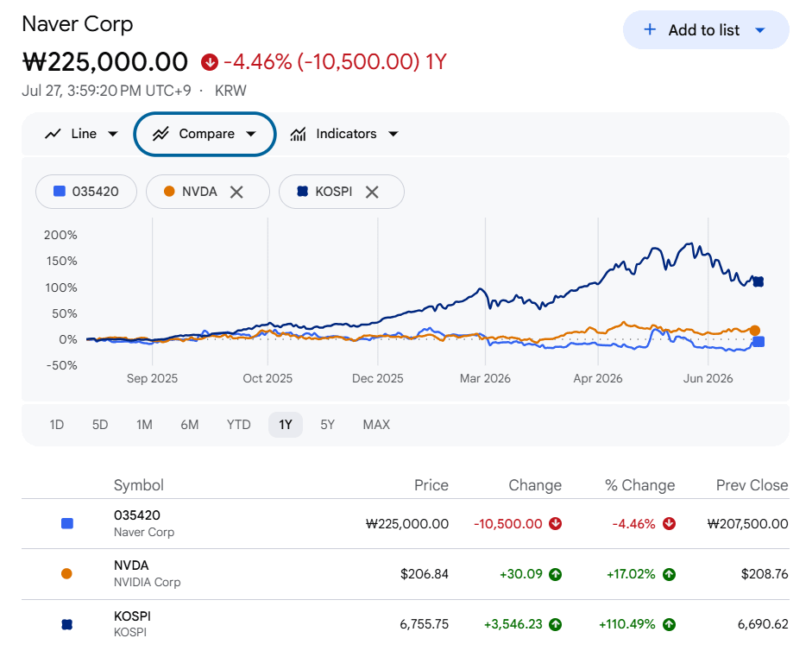Image resolution: width=812 pixels, height=657 pixels.
Task: Click the $206.84 NVDA price
Action: (425, 574)
